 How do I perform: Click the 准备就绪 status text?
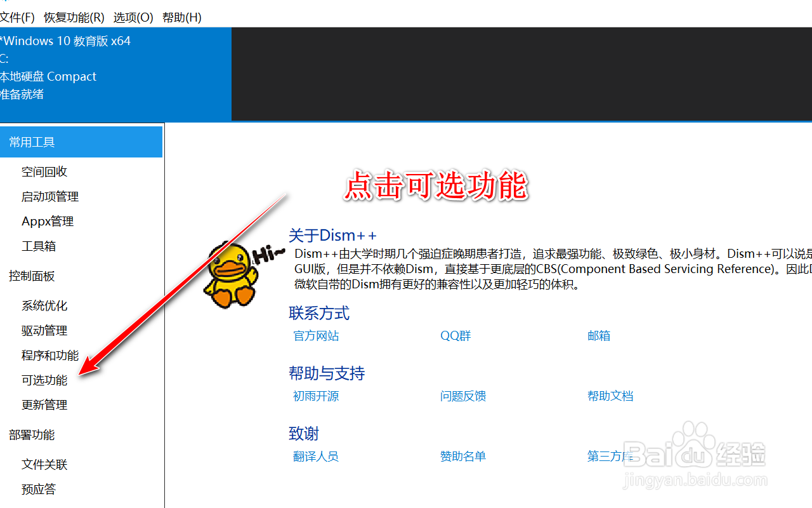[x=22, y=94]
